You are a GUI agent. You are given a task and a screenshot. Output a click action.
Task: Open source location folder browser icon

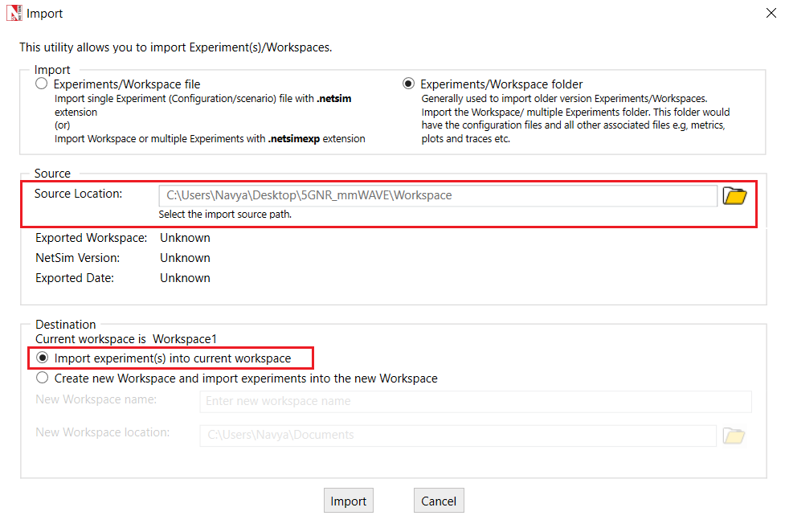coord(734,195)
